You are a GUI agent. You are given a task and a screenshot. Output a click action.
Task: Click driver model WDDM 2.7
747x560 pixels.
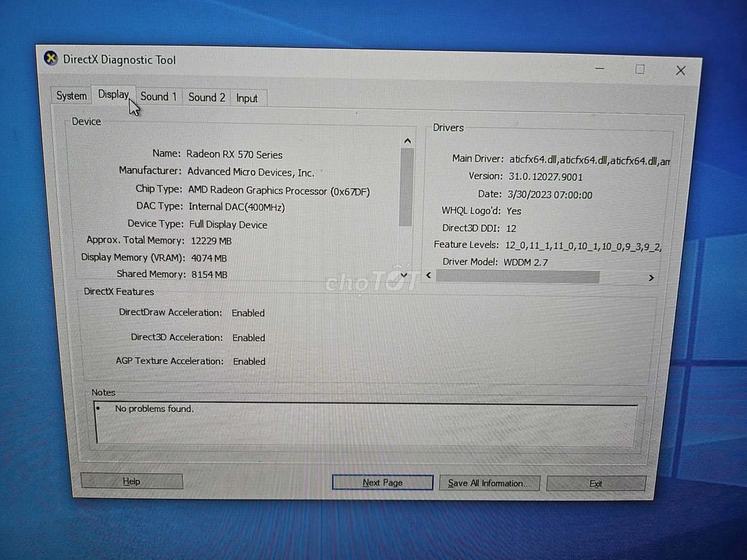click(525, 262)
